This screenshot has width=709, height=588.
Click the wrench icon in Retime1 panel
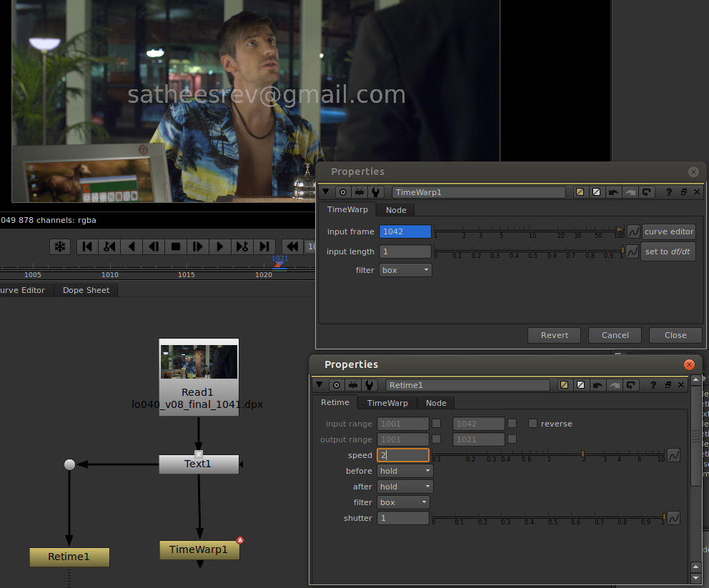(370, 385)
